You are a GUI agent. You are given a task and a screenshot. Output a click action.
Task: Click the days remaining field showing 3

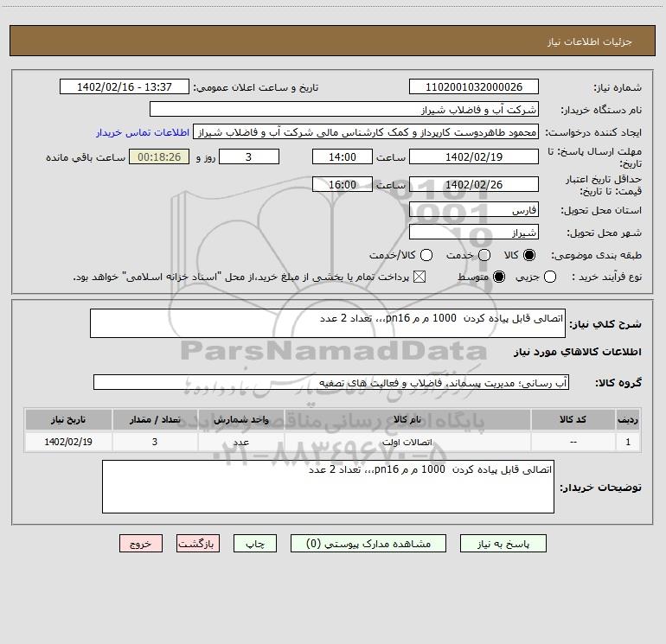249,156
